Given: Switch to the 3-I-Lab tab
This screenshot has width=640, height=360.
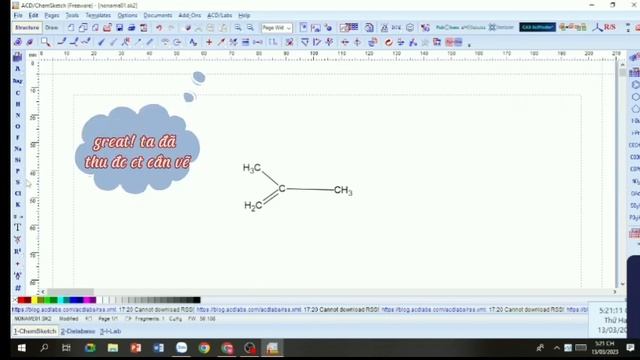Looking at the screenshot, I should pos(111,331).
